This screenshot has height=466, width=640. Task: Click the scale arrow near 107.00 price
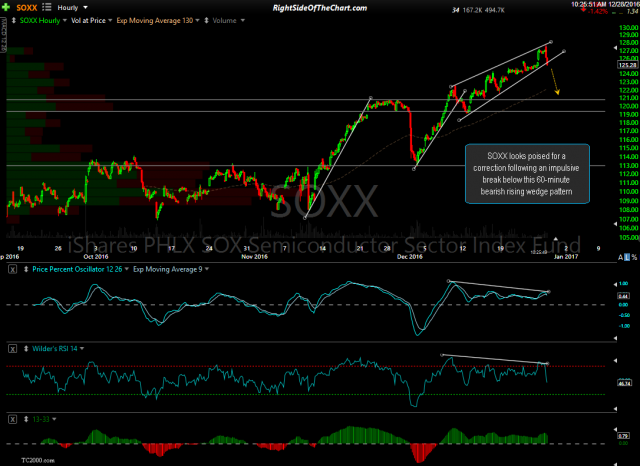point(616,224)
